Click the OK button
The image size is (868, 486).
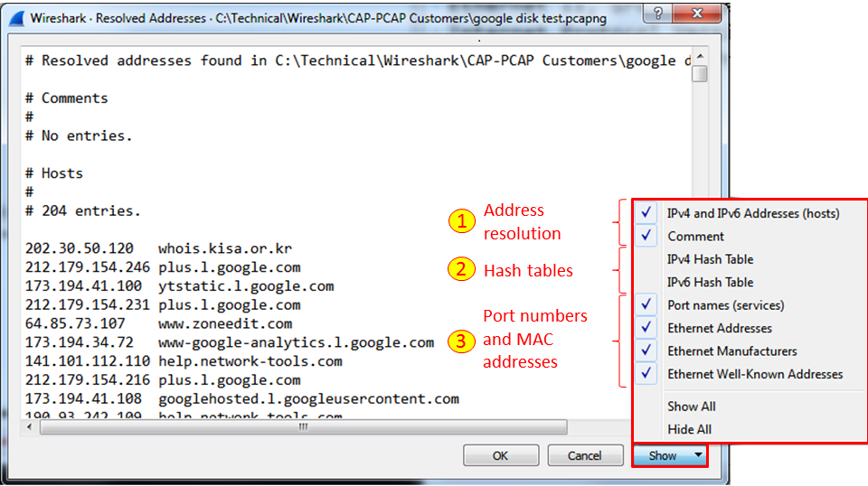coord(500,455)
